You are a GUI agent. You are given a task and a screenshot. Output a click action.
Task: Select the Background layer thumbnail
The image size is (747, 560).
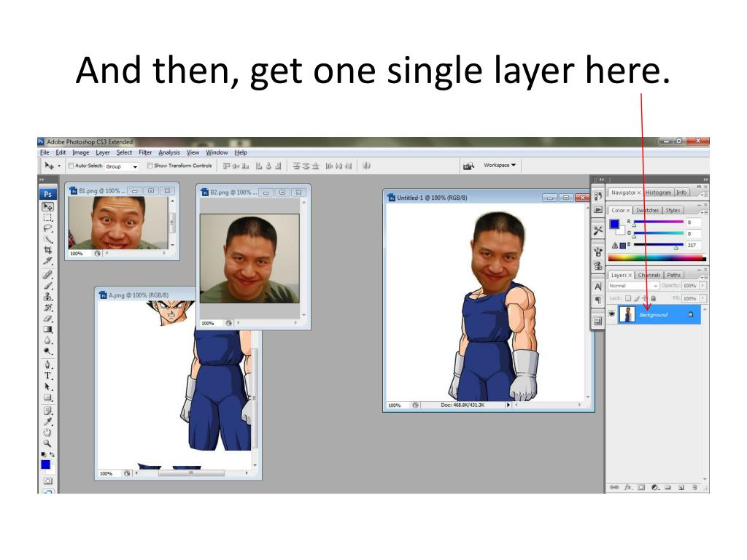[x=627, y=314]
